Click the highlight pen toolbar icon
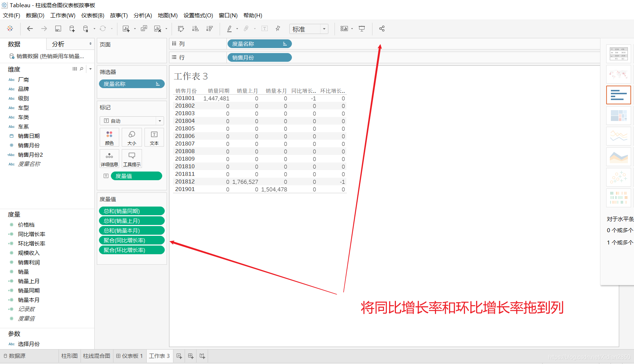634x364 pixels. pos(229,29)
